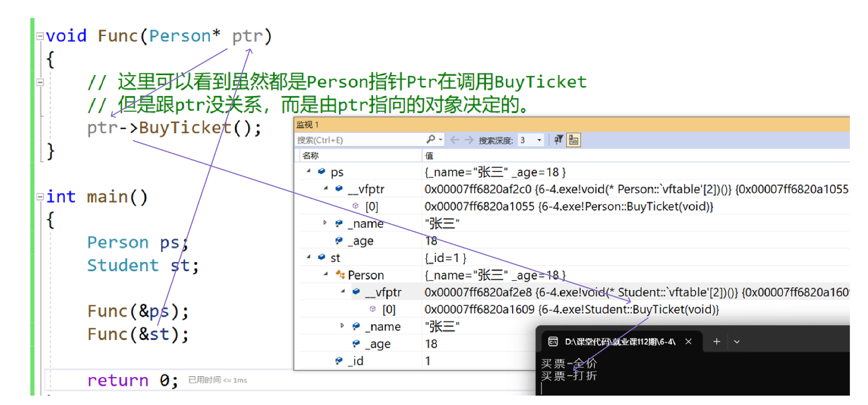Select the 监视 1 window title tab
The image size is (868, 405).
point(308,124)
